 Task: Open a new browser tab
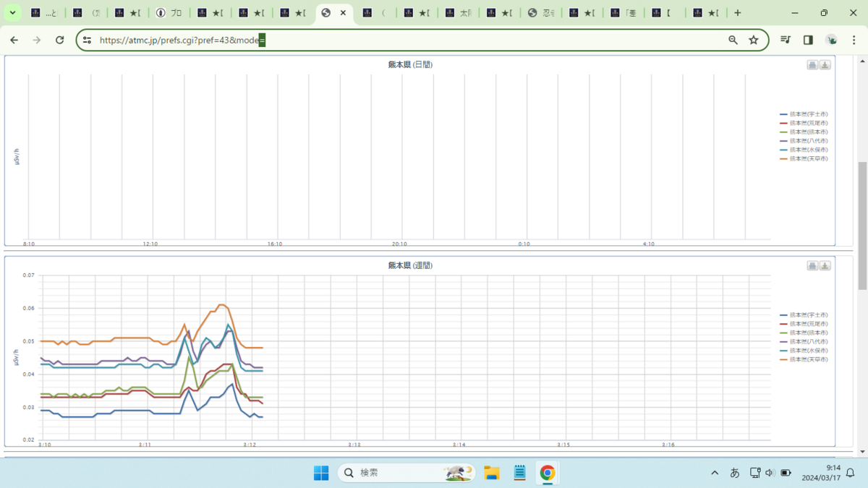coord(737,13)
